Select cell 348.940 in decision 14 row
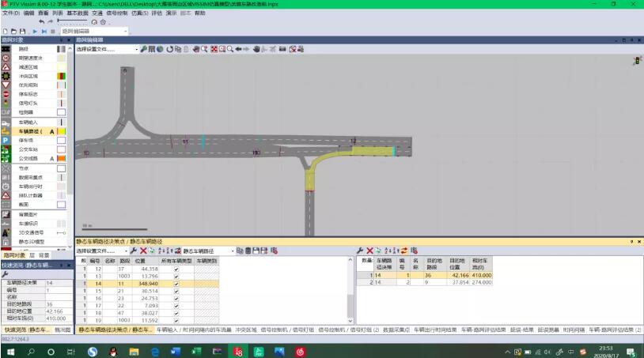The image size is (644, 358). click(146, 284)
